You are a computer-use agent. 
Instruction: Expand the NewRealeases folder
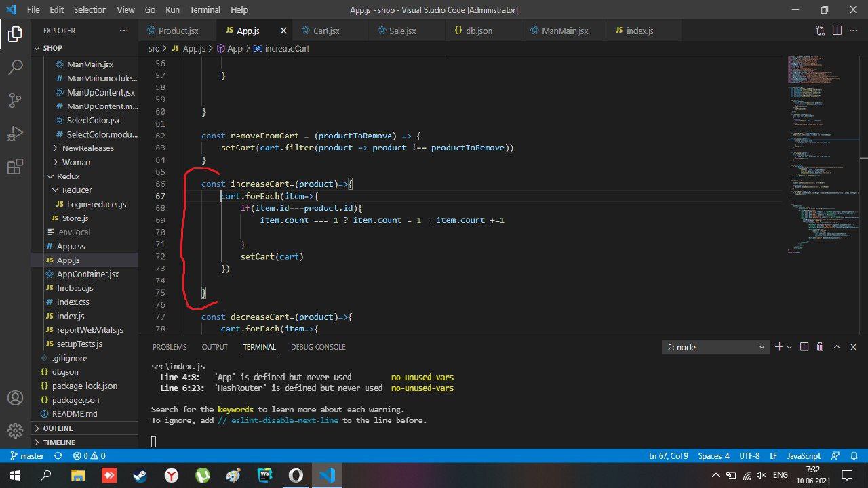point(87,148)
